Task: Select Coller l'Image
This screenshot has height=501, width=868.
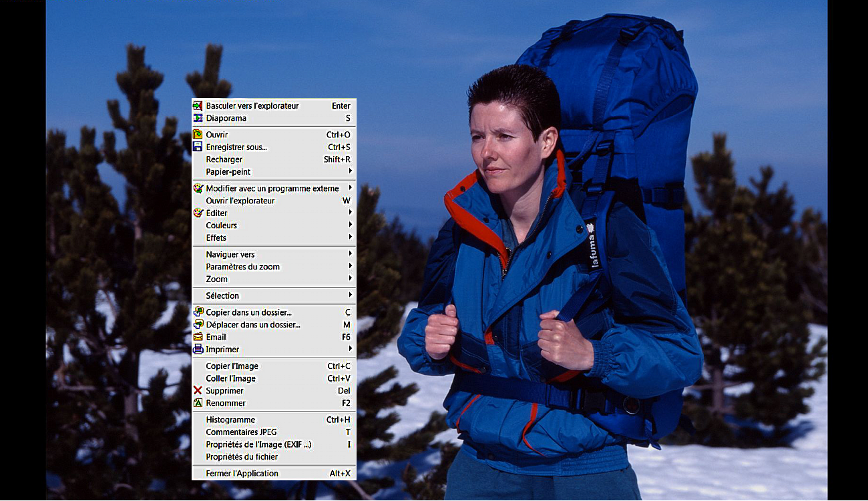Action: 274,378
